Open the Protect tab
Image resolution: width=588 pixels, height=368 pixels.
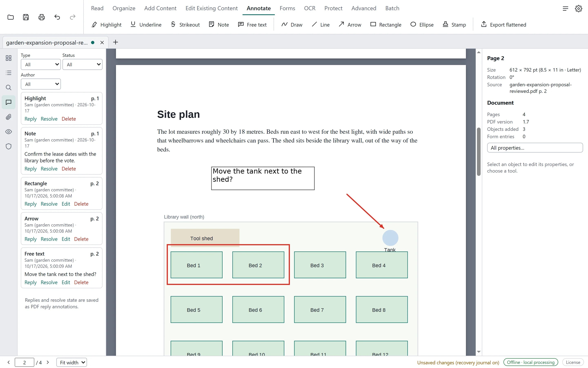pos(333,8)
